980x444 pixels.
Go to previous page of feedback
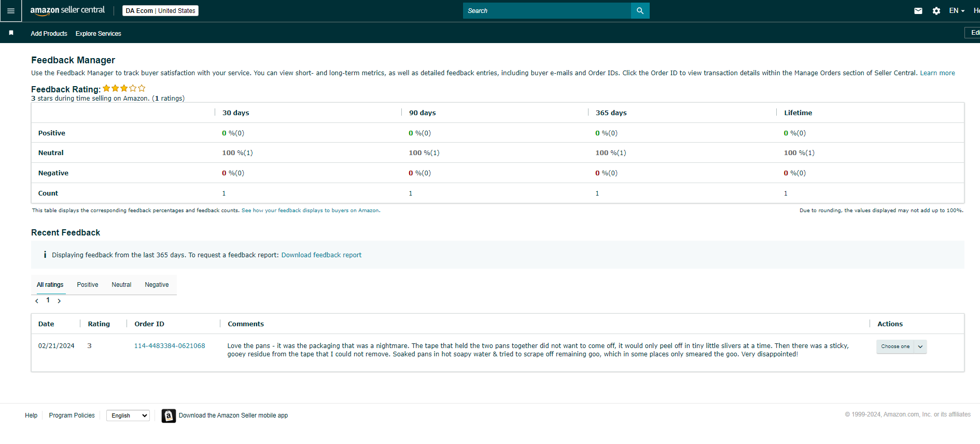[x=37, y=301]
